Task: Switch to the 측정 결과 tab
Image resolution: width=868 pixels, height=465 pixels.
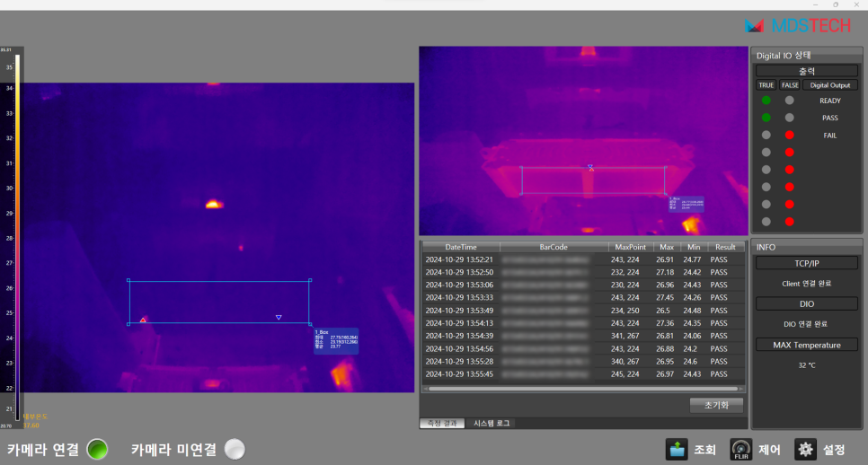Action: click(442, 423)
